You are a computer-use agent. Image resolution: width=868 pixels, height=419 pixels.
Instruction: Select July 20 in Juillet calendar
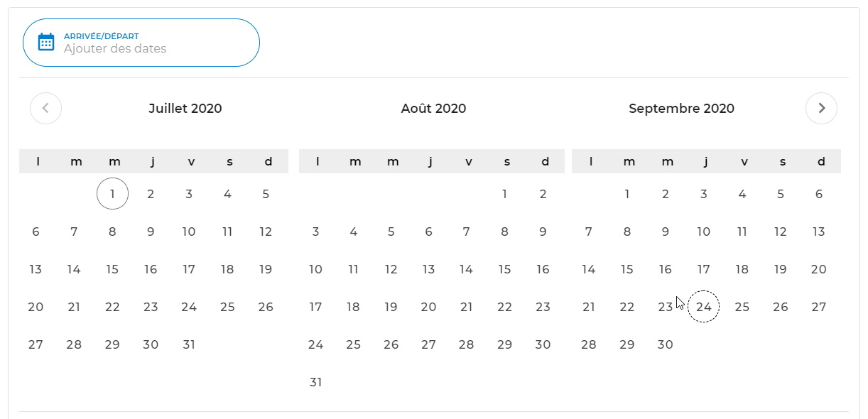point(36,307)
